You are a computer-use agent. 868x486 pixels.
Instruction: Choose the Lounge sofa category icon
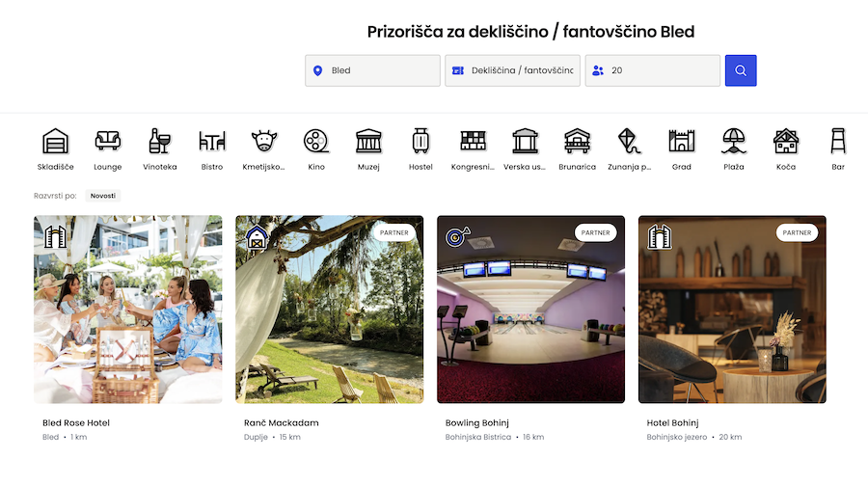107,142
